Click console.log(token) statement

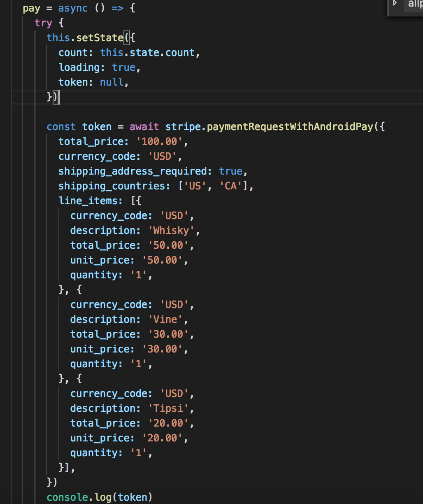(100, 497)
